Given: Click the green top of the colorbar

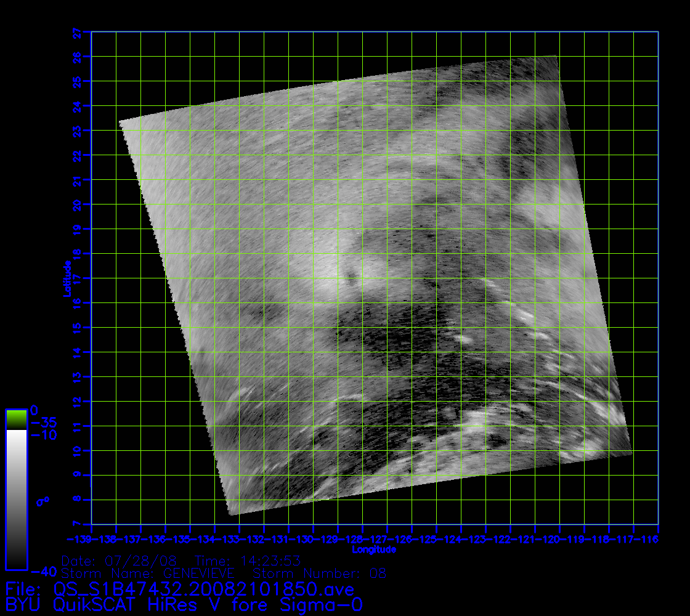Looking at the screenshot, I should 16,419.
